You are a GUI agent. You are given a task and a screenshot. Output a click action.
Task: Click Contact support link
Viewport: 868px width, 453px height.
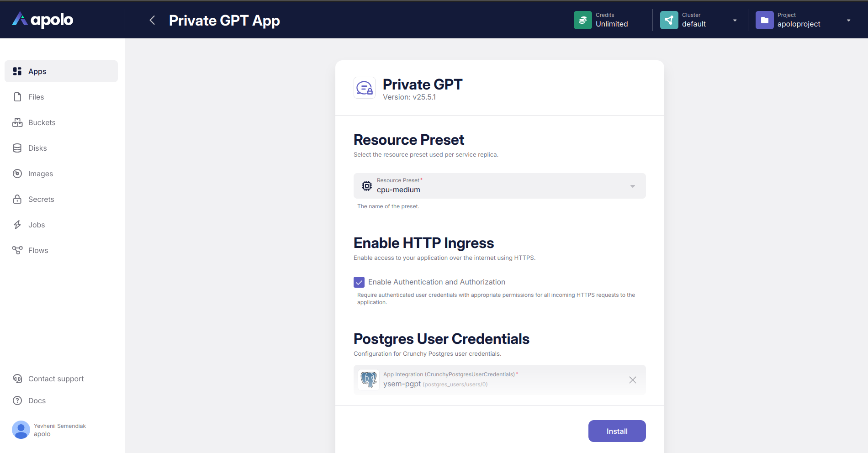click(56, 379)
